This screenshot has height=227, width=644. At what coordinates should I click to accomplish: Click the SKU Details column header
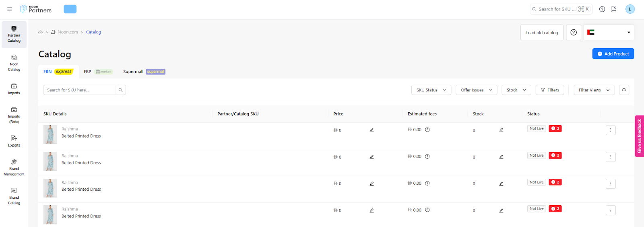point(55,114)
